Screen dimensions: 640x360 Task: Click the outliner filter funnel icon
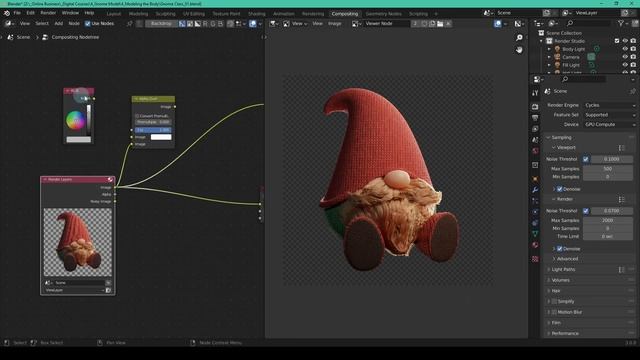coord(621,24)
